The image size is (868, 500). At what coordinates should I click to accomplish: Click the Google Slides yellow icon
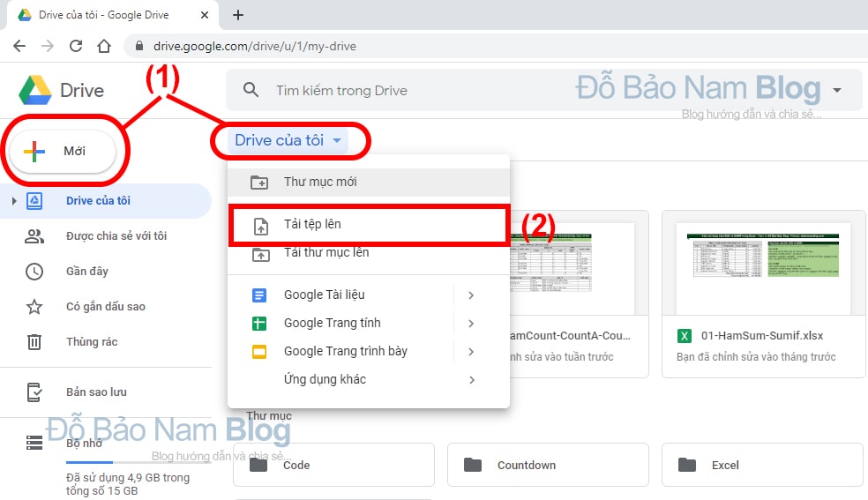(x=259, y=352)
